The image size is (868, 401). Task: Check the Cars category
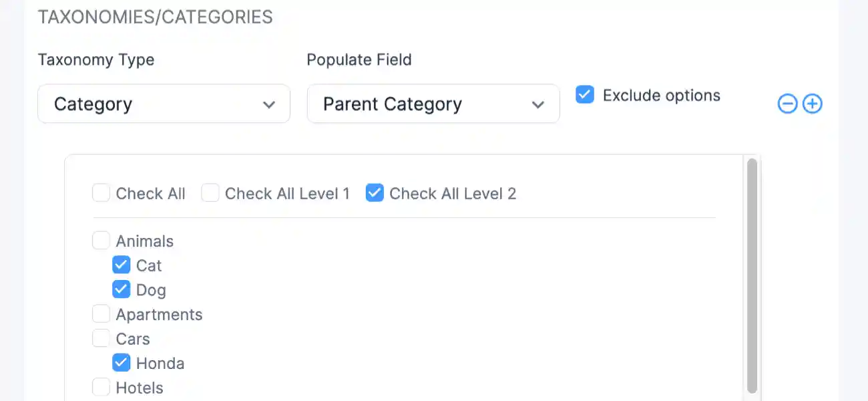[101, 338]
